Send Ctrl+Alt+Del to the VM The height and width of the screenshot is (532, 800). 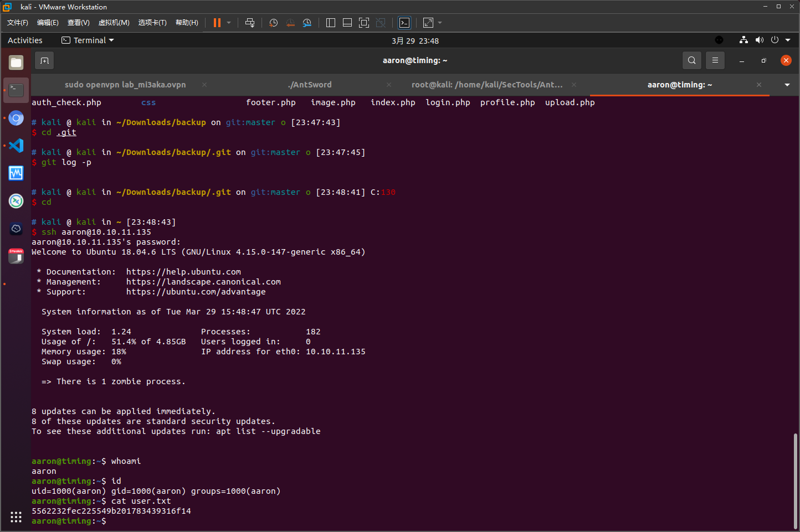pyautogui.click(x=250, y=23)
